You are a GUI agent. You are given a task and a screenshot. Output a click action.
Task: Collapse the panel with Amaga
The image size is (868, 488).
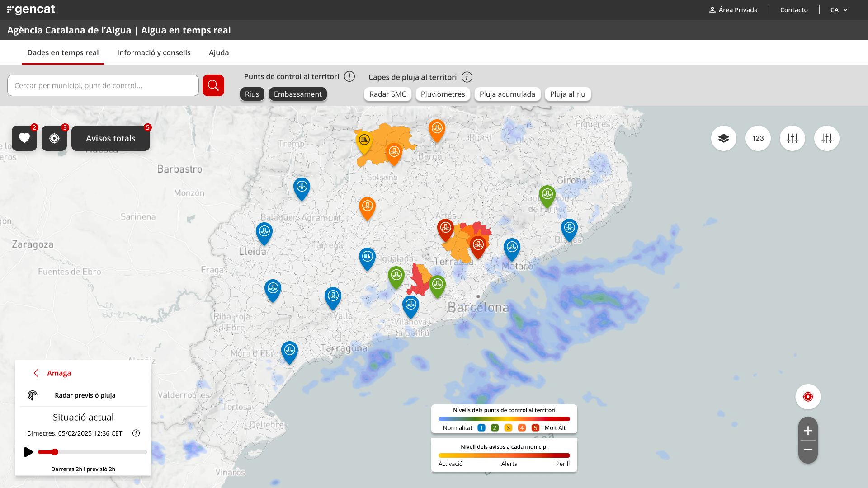point(52,373)
